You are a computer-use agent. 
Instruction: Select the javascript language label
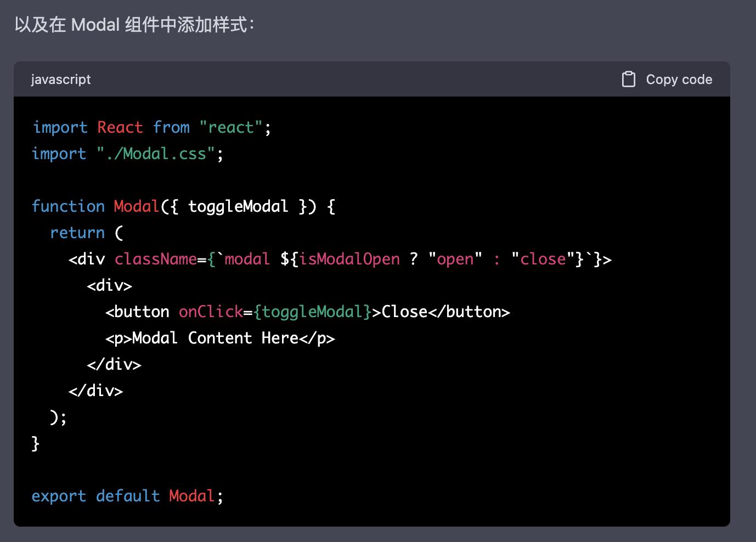[61, 80]
